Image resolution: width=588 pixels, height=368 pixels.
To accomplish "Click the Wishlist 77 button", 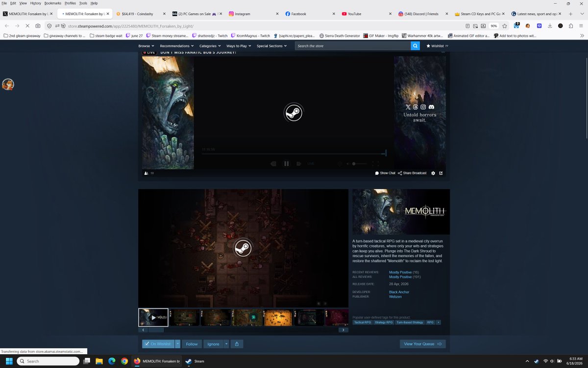I will tap(437, 46).
